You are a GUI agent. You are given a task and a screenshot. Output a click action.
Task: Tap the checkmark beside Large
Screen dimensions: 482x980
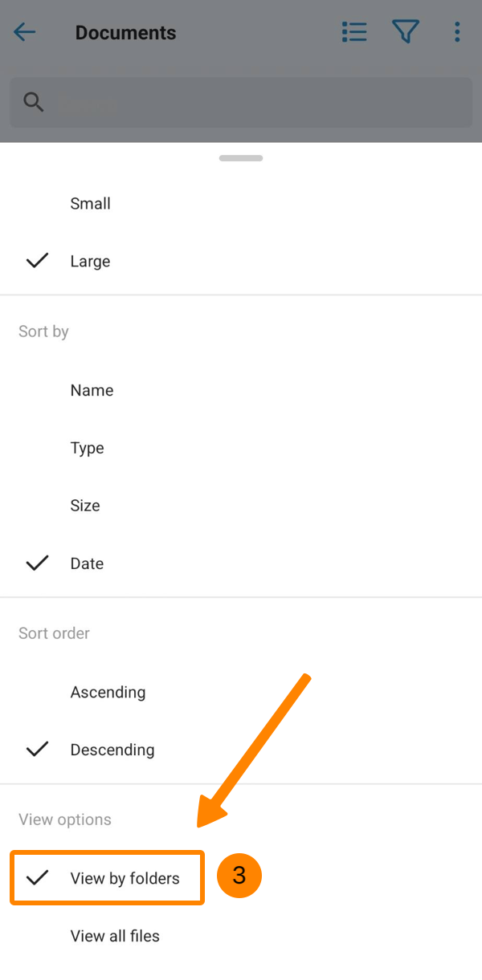click(37, 261)
